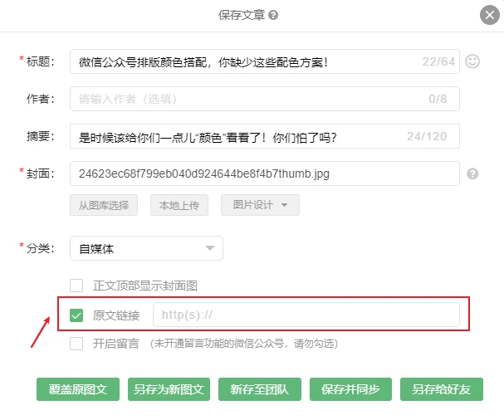Enable 正文顶部显示封面图 checkbox
This screenshot has height=420, width=504.
76,286
